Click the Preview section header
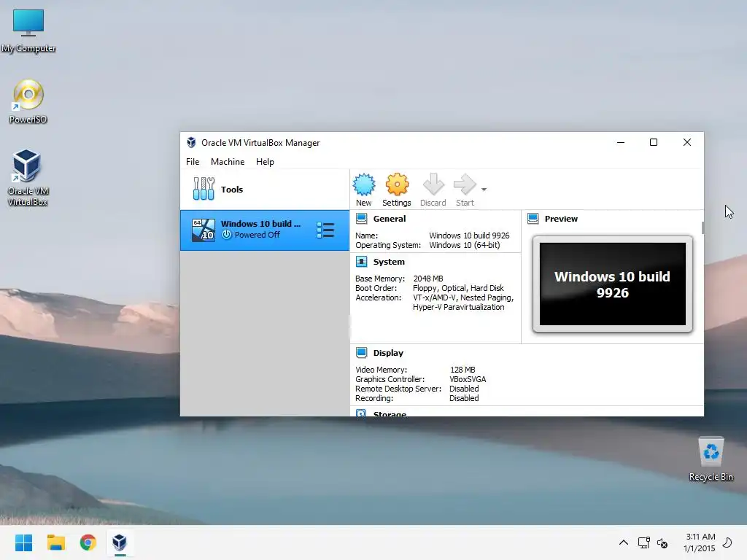The height and width of the screenshot is (560, 747). click(561, 219)
